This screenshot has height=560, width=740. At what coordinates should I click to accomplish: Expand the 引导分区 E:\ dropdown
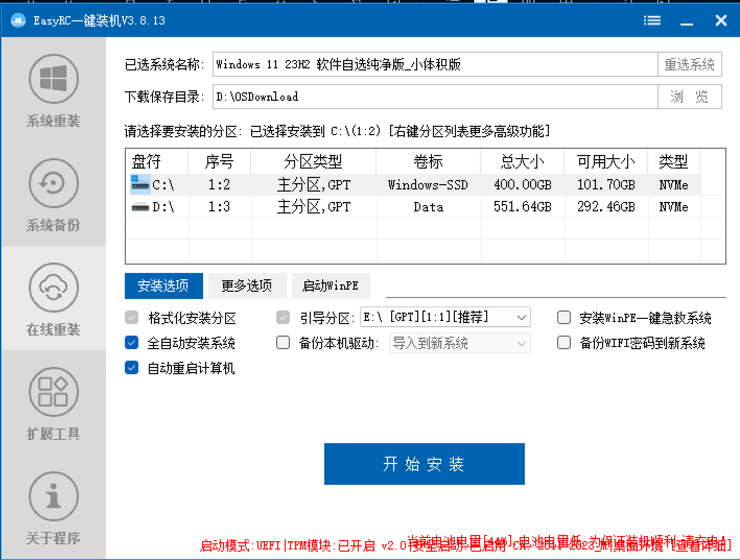coord(445,317)
